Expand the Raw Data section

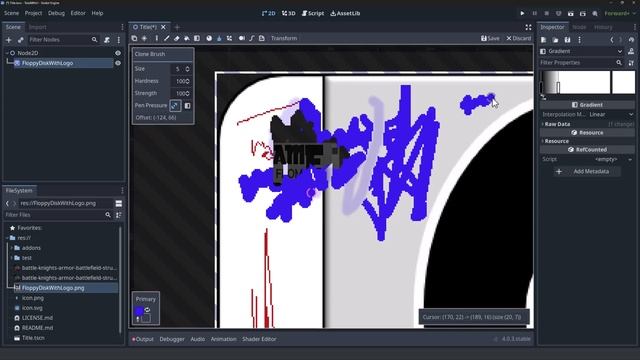[557, 124]
